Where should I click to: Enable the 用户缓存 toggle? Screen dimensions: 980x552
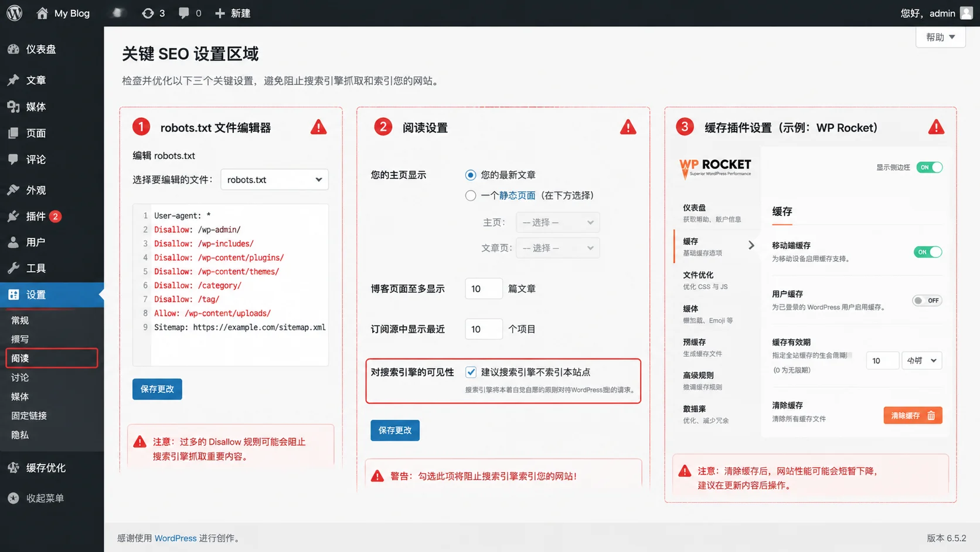coord(927,300)
